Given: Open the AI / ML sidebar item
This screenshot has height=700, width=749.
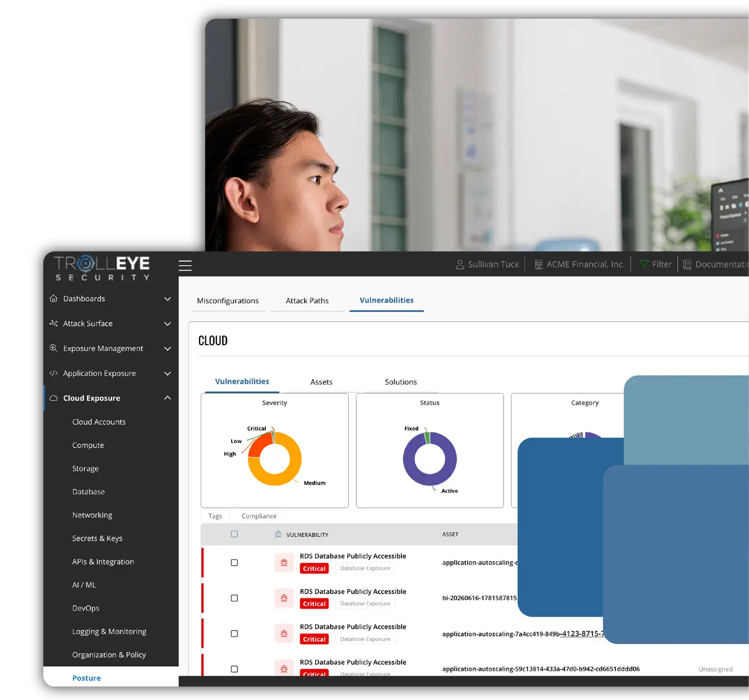Looking at the screenshot, I should [84, 584].
